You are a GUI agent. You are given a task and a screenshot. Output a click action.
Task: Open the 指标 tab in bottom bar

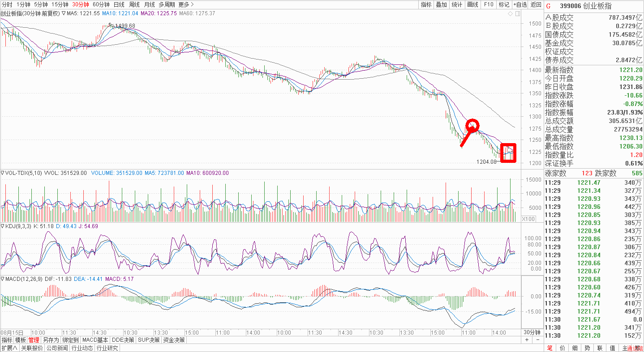[x=7, y=340]
